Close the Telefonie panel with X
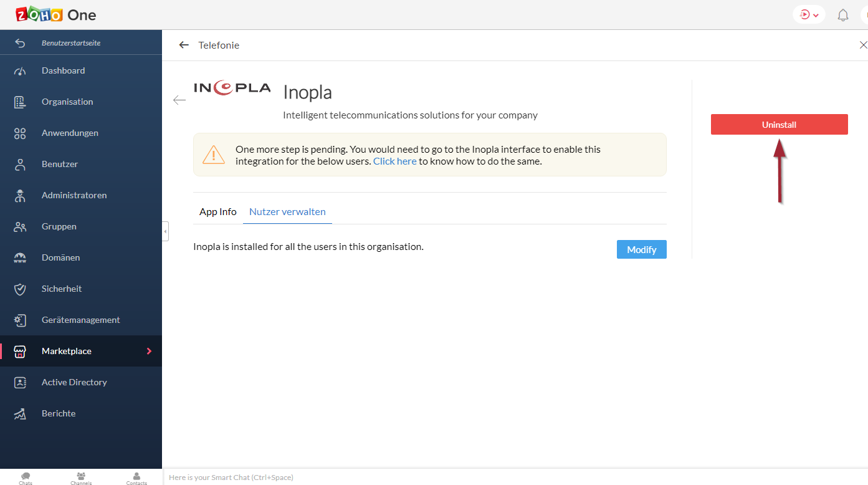 coord(863,45)
